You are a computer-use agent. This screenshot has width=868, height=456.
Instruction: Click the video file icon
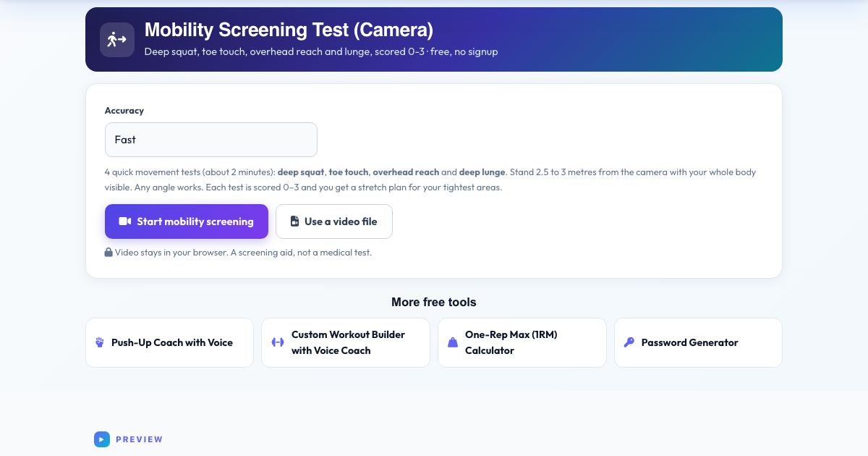coord(295,221)
